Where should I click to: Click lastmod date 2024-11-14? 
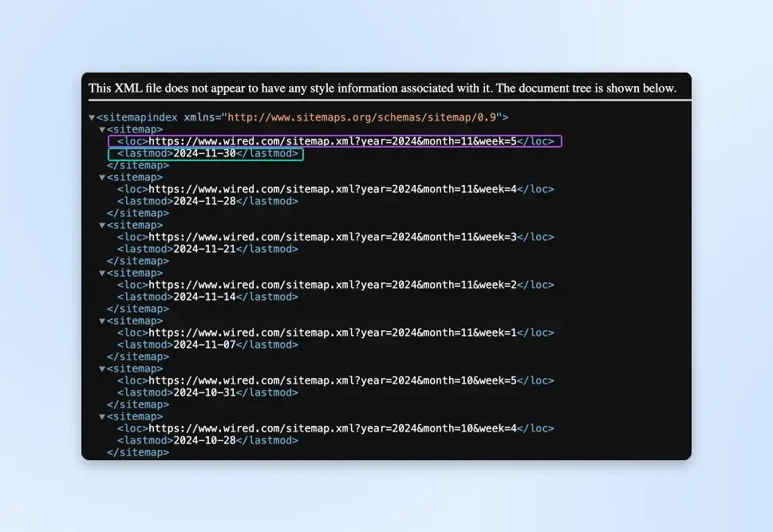[x=204, y=297]
